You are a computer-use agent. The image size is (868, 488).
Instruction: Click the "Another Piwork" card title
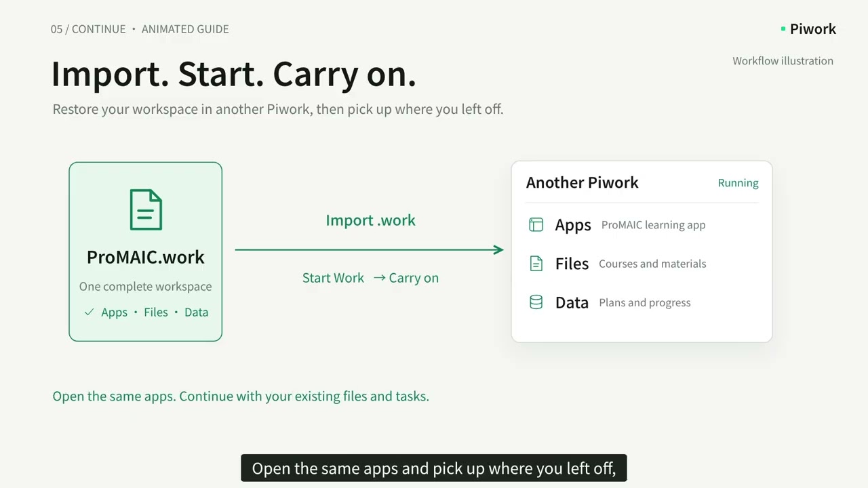pos(583,182)
